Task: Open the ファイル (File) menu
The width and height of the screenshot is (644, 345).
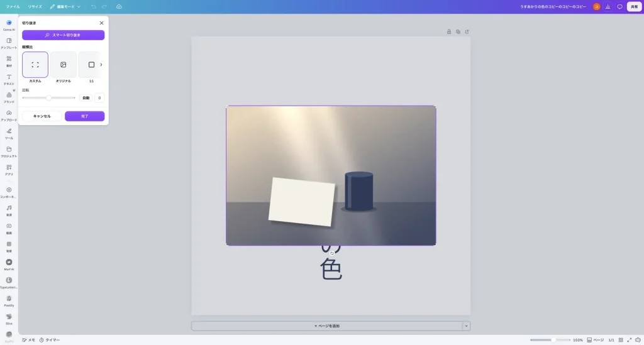Action: click(x=13, y=6)
